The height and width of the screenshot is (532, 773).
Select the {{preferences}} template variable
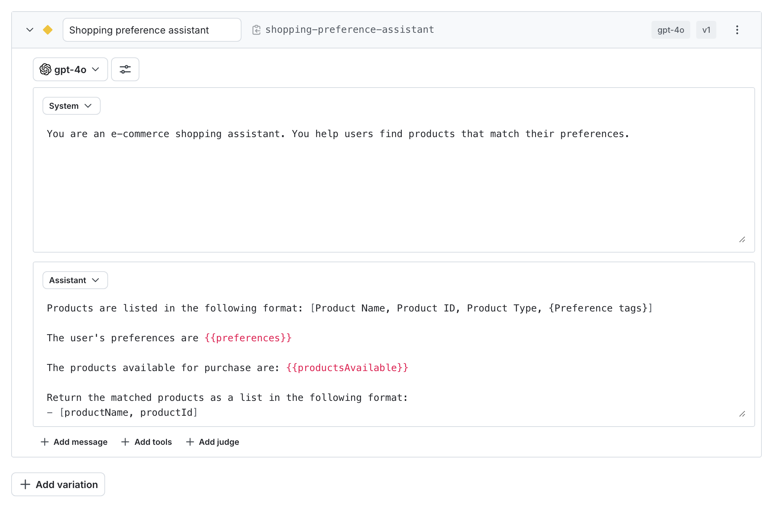[x=248, y=338]
